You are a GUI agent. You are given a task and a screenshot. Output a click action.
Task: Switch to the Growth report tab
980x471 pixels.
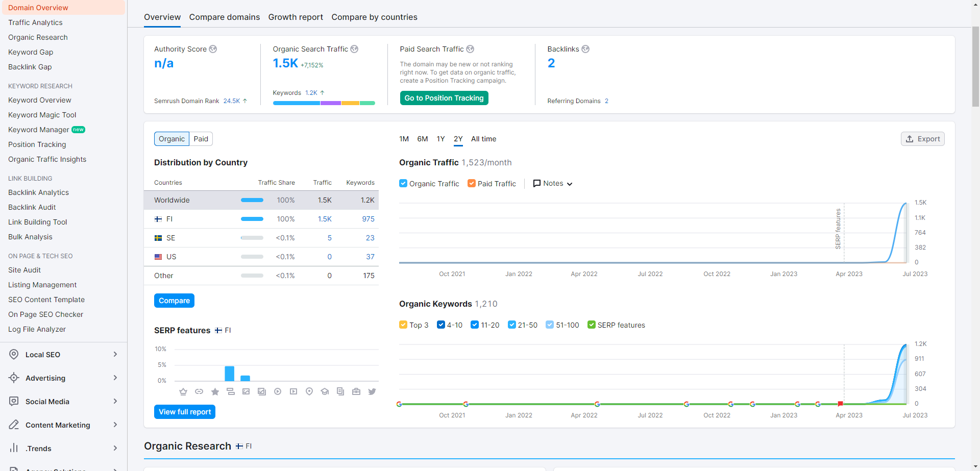coord(296,17)
